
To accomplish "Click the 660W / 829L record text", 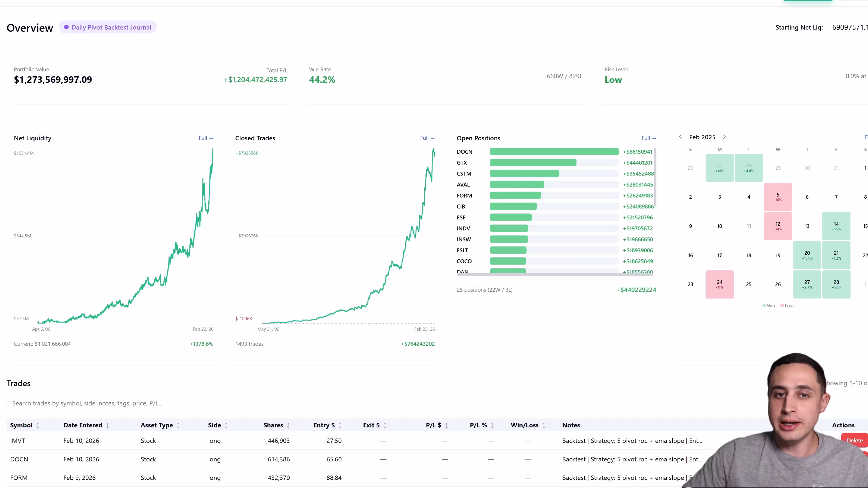I will pyautogui.click(x=564, y=76).
